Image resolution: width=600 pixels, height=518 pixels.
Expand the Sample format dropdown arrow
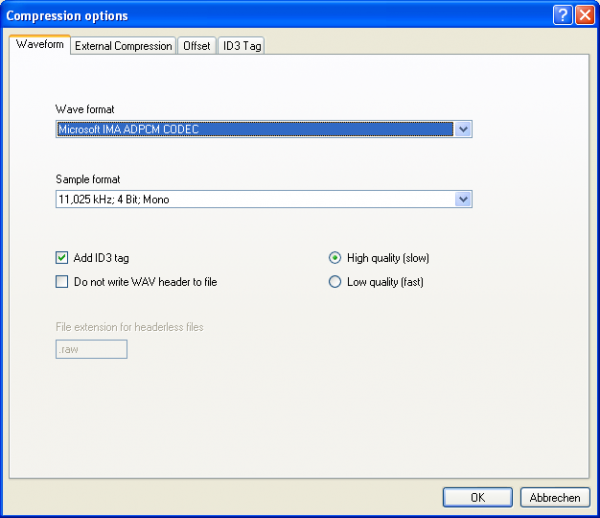[x=463, y=199]
